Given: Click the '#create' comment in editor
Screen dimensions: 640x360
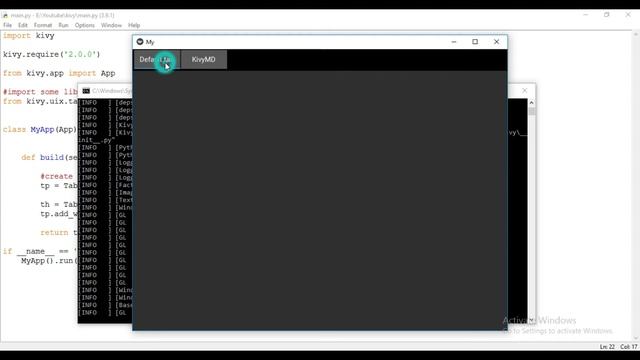Looking at the screenshot, I should (56, 176).
